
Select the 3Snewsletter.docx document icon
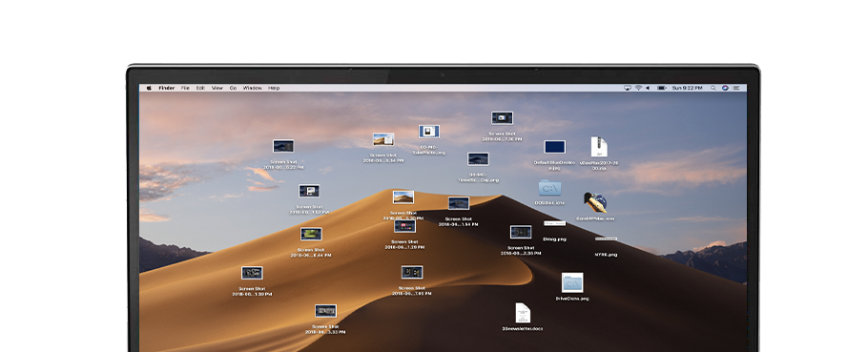pyautogui.click(x=523, y=313)
